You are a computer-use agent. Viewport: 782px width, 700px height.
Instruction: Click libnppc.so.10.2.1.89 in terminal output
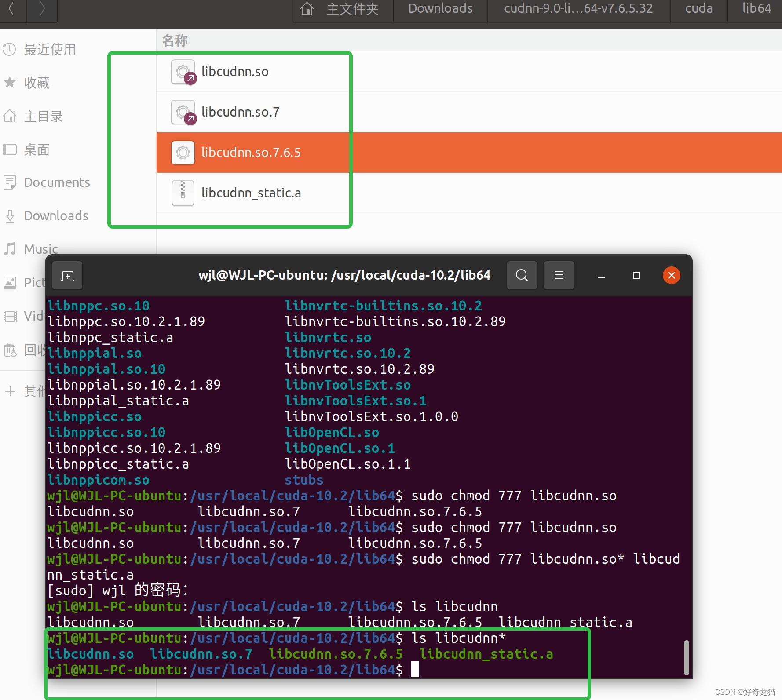tap(126, 321)
